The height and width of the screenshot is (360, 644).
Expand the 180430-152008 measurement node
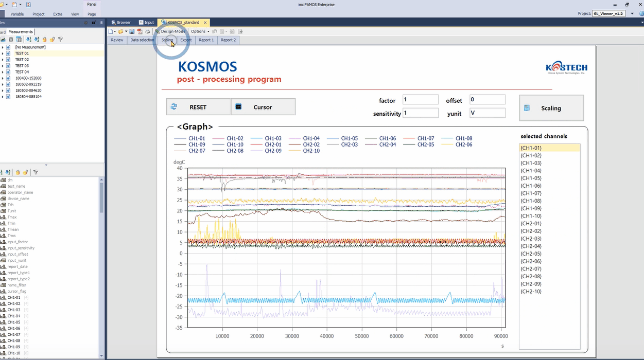3,78
